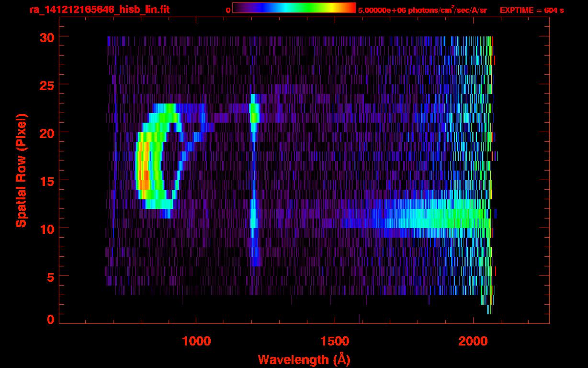The height and width of the screenshot is (368, 588).
Task: Click the y-axis tick label 30
Action: coord(46,37)
